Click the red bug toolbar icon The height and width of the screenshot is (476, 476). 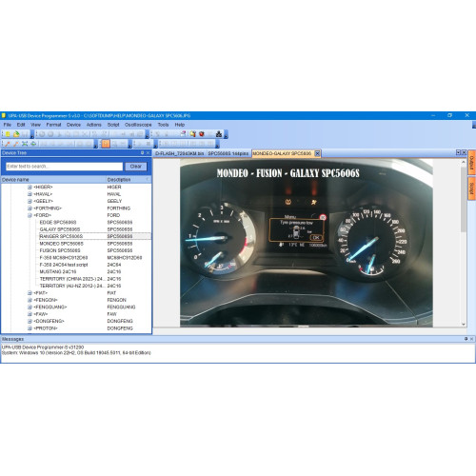(x=202, y=134)
